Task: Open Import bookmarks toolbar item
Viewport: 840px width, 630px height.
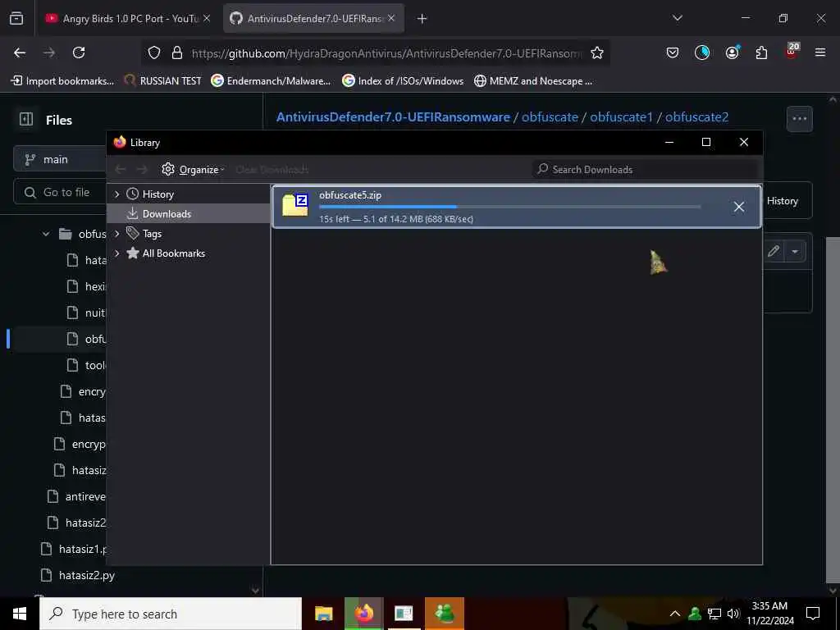Action: pyautogui.click(x=62, y=81)
